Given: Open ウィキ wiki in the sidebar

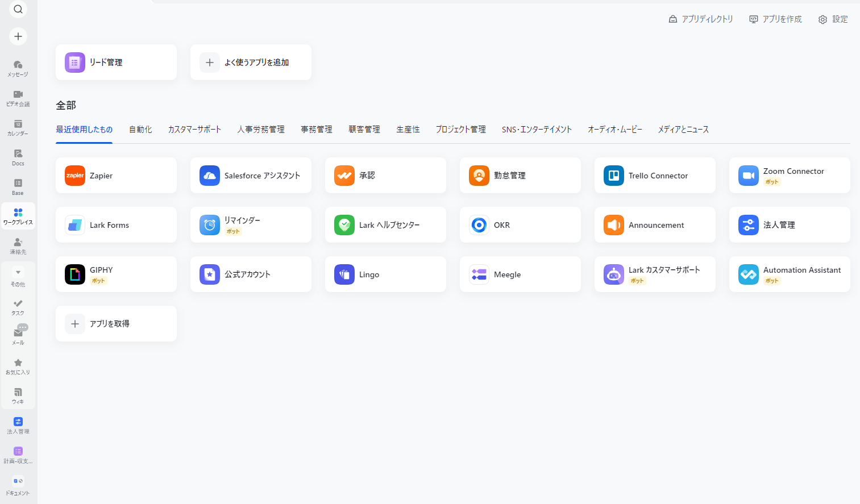Looking at the screenshot, I should tap(18, 395).
